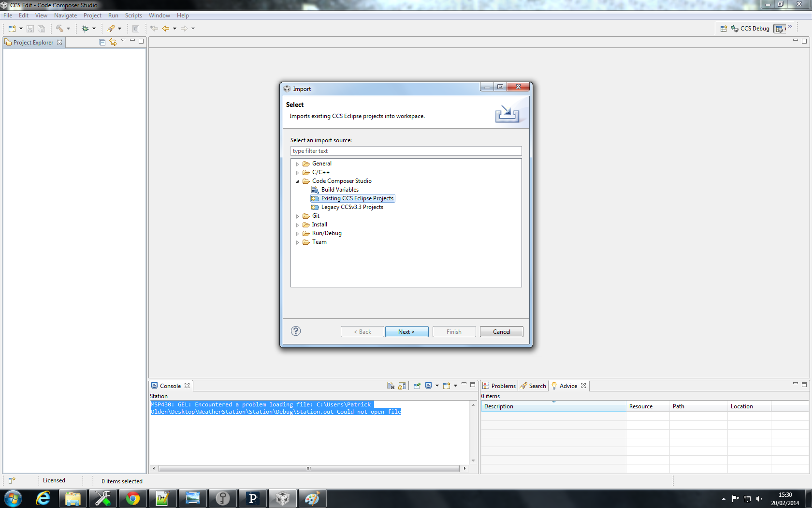Open the Window menu

click(159, 15)
